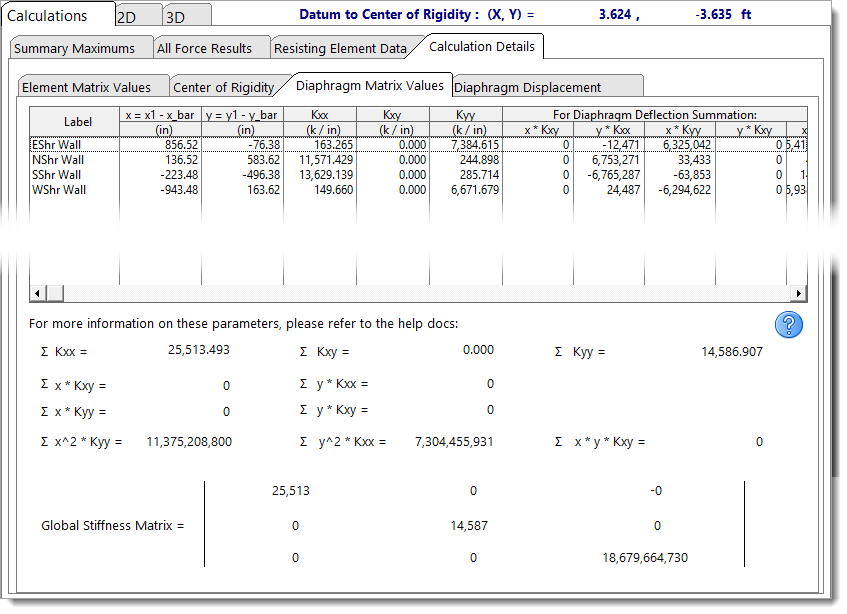Viewport: 847px width, 614px height.
Task: Click the Σ y^2 * Kxx value 7,304,455,931
Action: pyautogui.click(x=454, y=442)
